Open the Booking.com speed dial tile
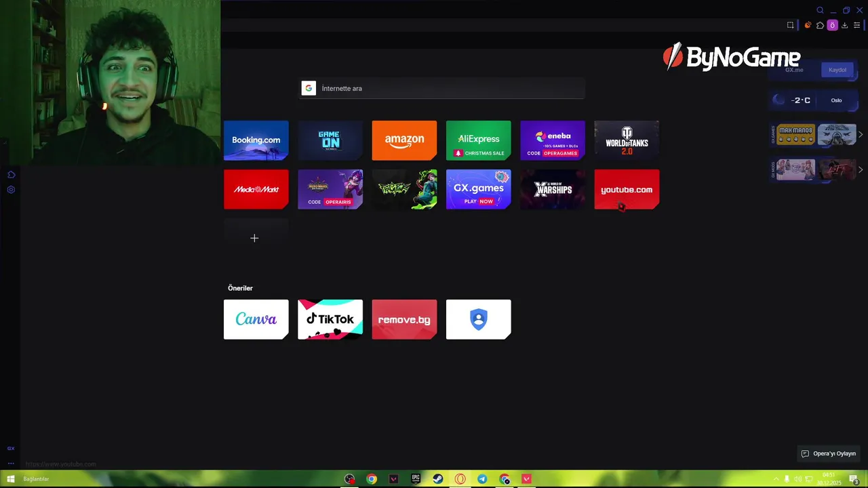Viewport: 868px width, 488px height. 256,140
